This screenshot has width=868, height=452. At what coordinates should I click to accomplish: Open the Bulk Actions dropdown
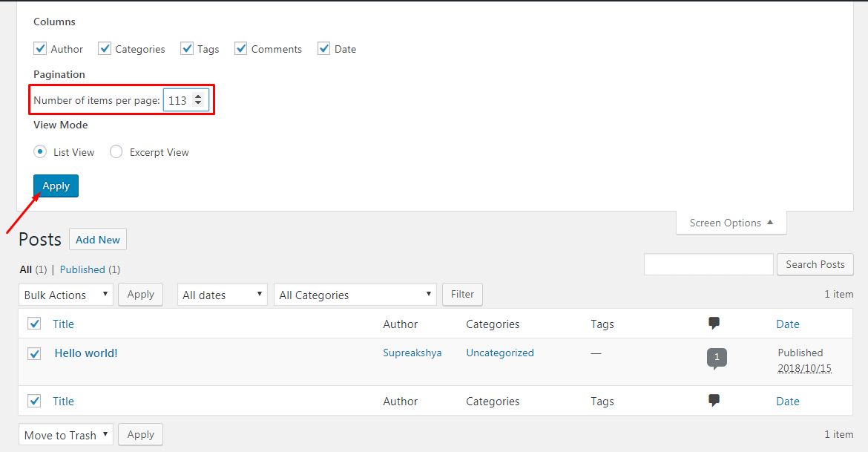pyautogui.click(x=66, y=295)
